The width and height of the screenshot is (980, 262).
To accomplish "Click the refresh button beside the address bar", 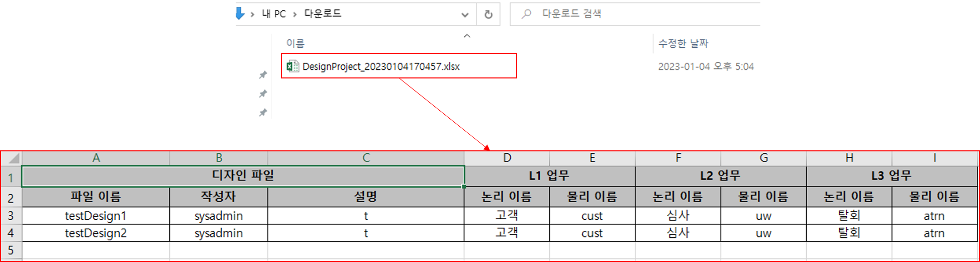I will click(x=488, y=15).
